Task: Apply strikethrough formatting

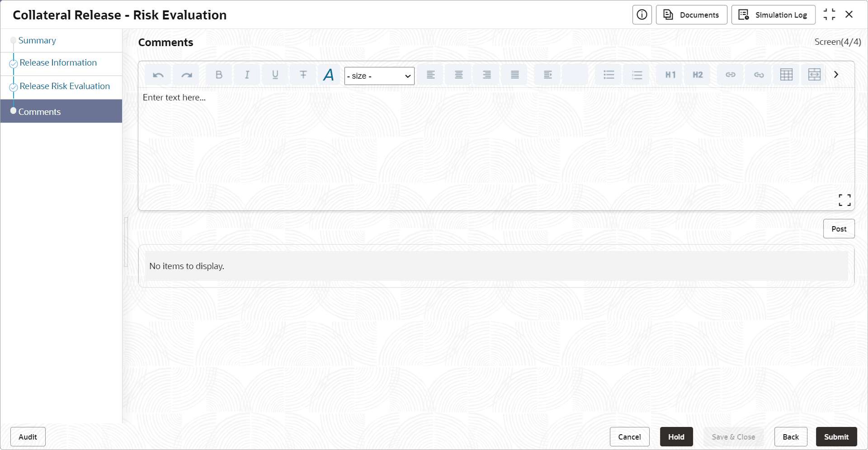Action: point(303,75)
